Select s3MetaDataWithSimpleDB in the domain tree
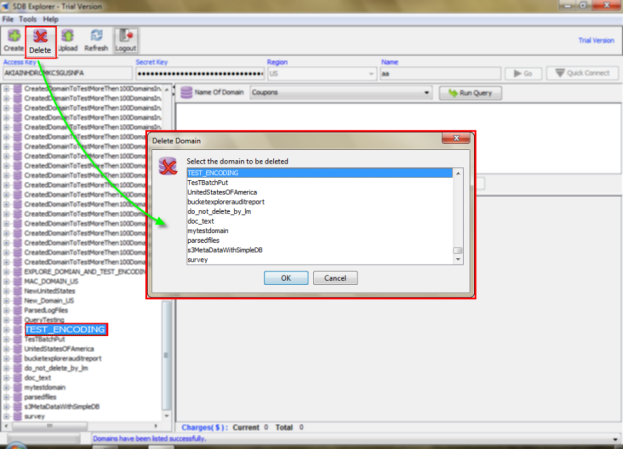 point(62,406)
